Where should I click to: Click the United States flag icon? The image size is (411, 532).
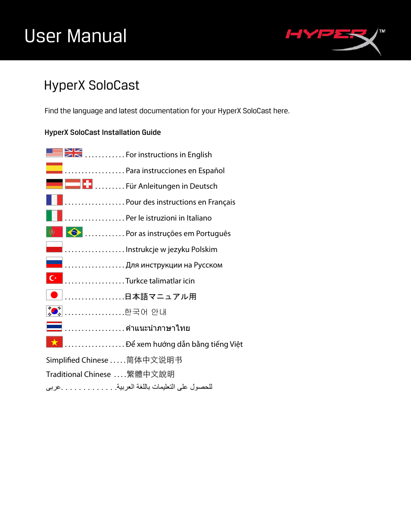(54, 152)
